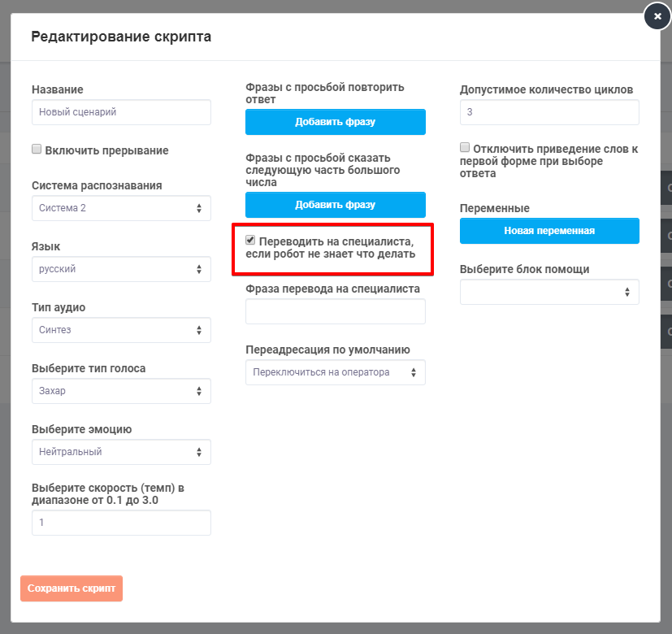Click the 'Название' name input field
The height and width of the screenshot is (634, 672).
(x=121, y=112)
